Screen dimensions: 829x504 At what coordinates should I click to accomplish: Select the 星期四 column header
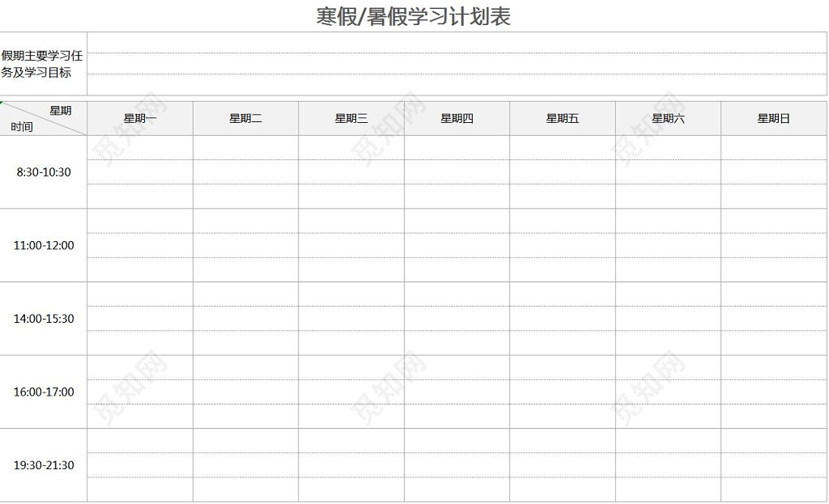[x=456, y=117]
